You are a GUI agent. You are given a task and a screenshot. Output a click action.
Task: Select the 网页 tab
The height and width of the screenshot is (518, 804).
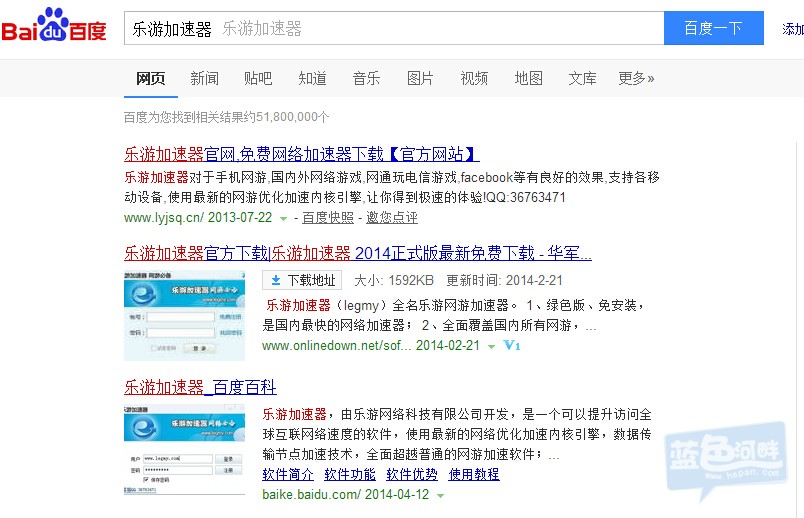pyautogui.click(x=151, y=78)
